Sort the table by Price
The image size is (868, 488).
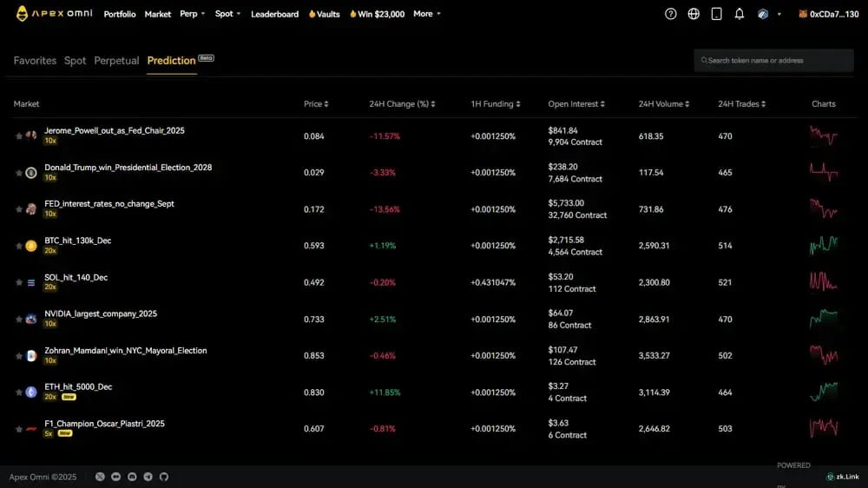point(316,104)
